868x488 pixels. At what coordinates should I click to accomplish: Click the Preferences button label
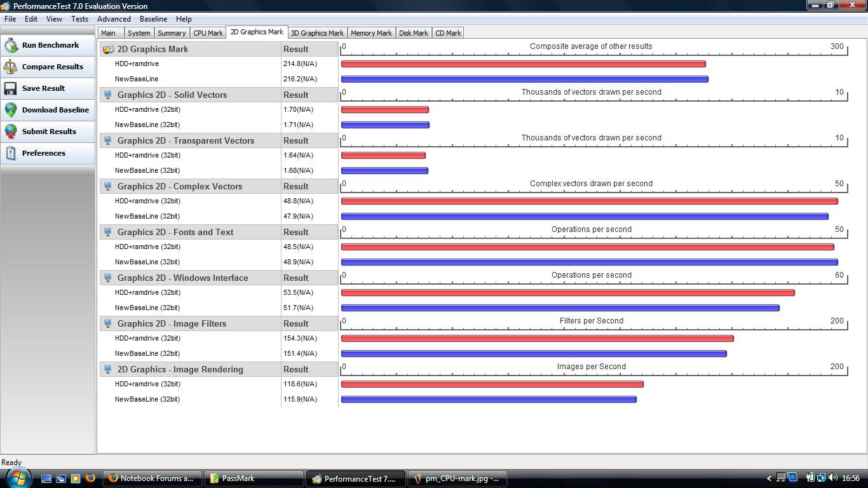point(44,153)
